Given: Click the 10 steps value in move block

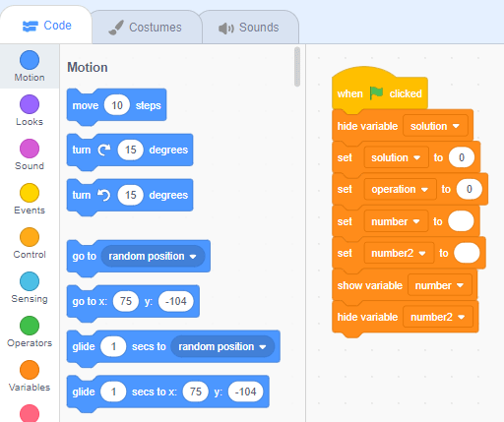Looking at the screenshot, I should point(117,105).
